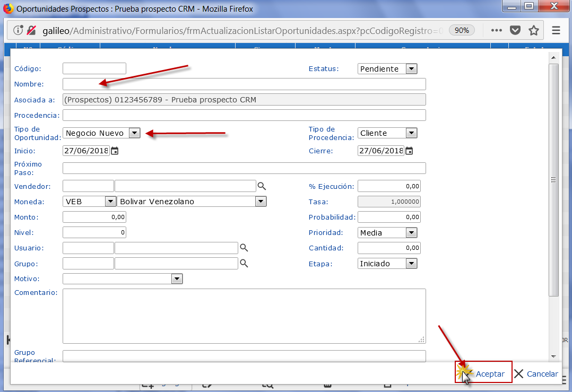Screen dimensions: 572x392
Task: Expand the Moneda code VEB dropdown
Action: (110, 202)
